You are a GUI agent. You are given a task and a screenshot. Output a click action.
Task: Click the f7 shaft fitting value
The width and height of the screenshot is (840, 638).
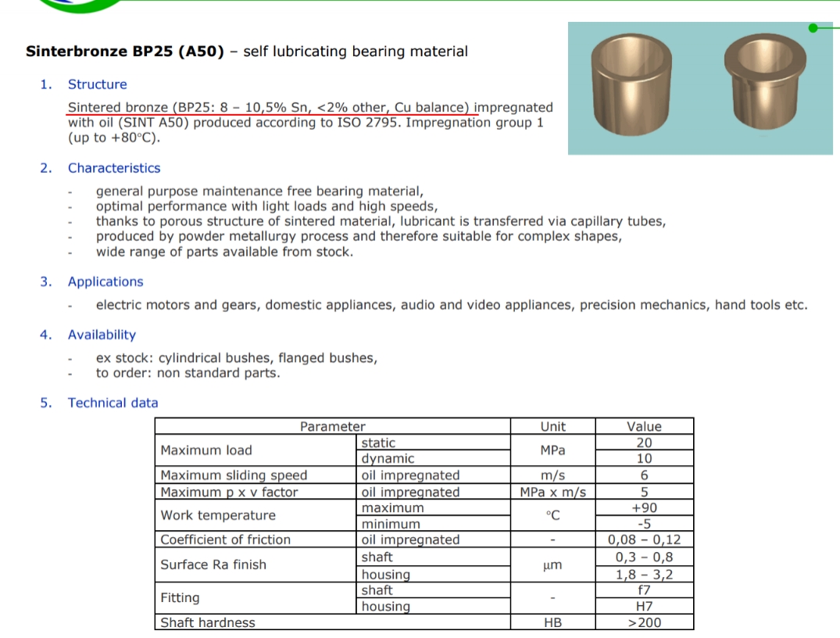[x=645, y=590]
